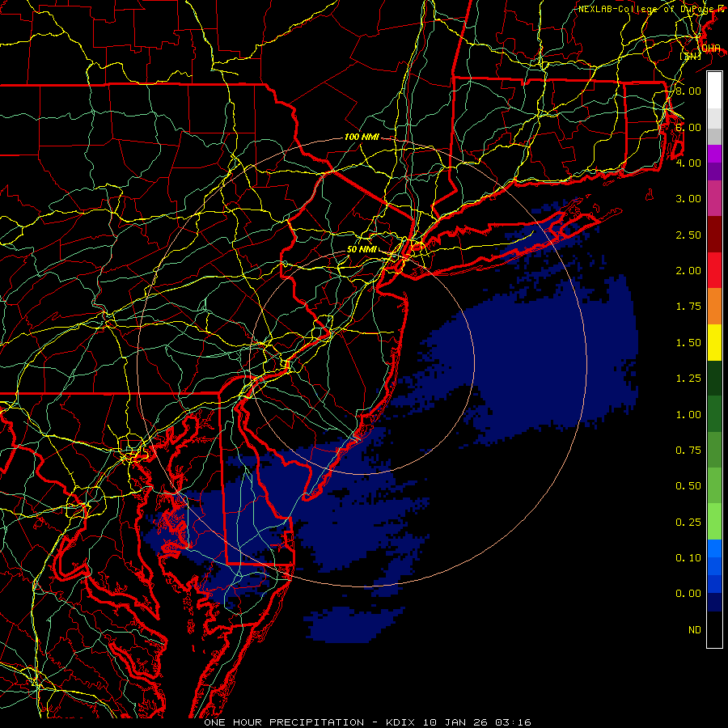Viewport: 728px width, 728px height.
Task: Click the '2.50' legend value
Action: [x=688, y=235]
